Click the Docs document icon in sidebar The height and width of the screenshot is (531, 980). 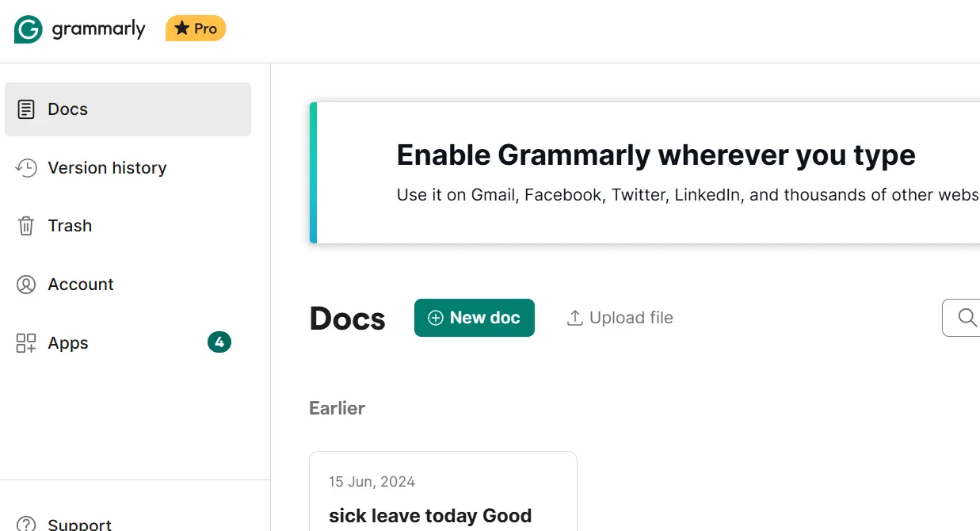[x=26, y=109]
